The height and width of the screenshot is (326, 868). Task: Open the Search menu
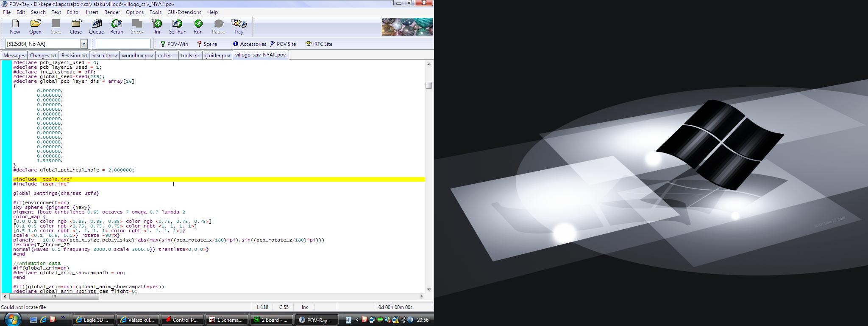pos(38,12)
